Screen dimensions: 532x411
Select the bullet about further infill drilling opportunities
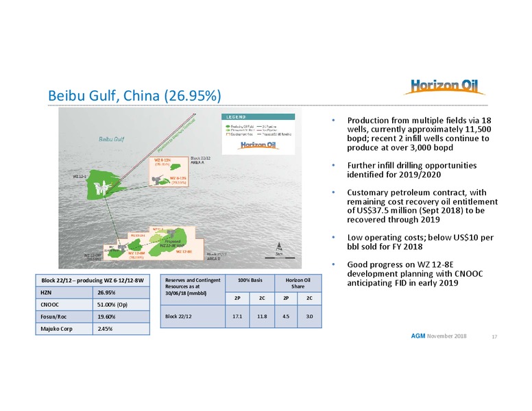pos(411,170)
